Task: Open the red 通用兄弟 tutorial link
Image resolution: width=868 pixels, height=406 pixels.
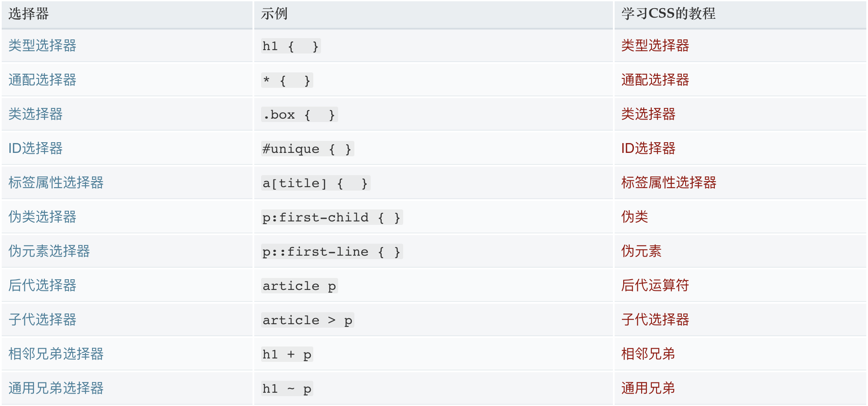Action: coord(648,388)
